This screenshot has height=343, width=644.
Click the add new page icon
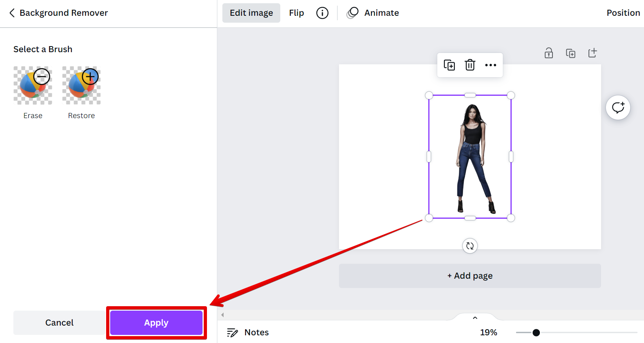click(593, 53)
